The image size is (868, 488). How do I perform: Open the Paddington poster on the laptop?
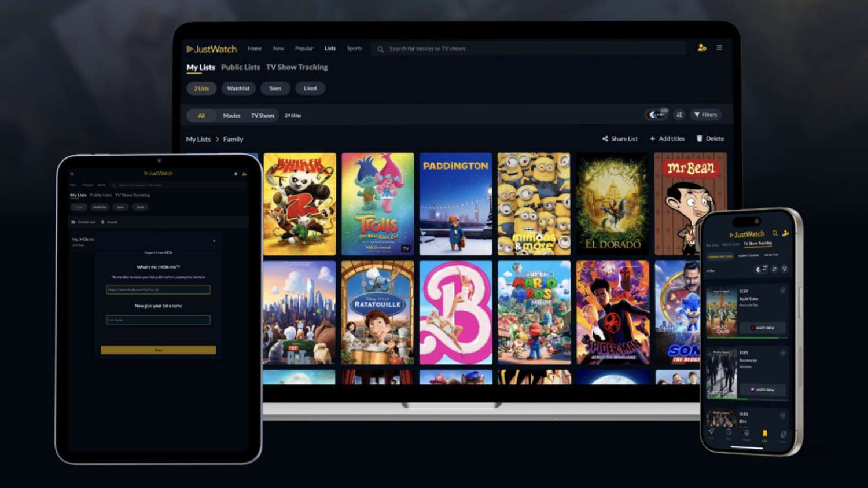pyautogui.click(x=455, y=204)
